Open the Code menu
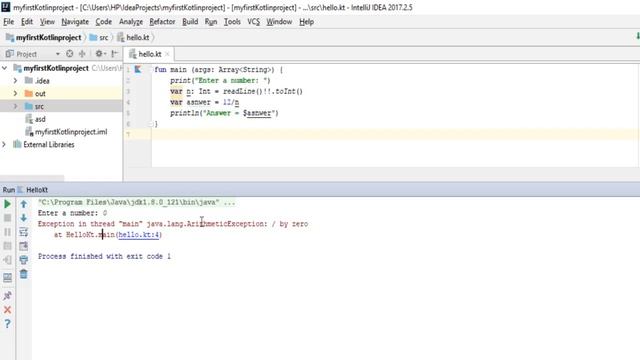 (x=103, y=22)
